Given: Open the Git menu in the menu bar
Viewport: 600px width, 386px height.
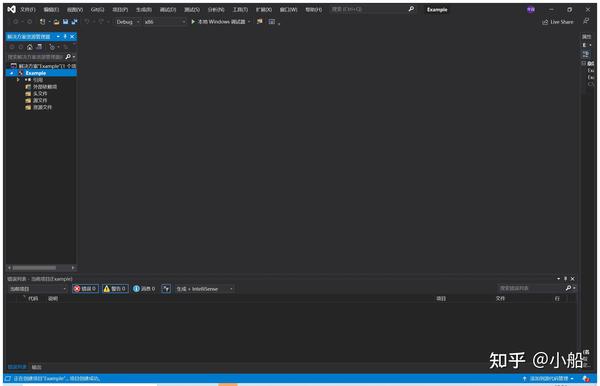Looking at the screenshot, I should pyautogui.click(x=97, y=10).
